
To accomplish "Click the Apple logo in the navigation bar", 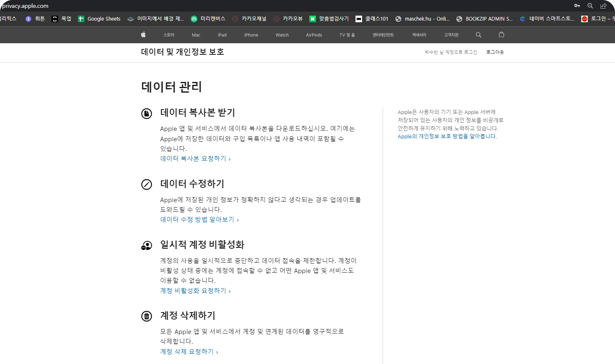I will click(143, 35).
